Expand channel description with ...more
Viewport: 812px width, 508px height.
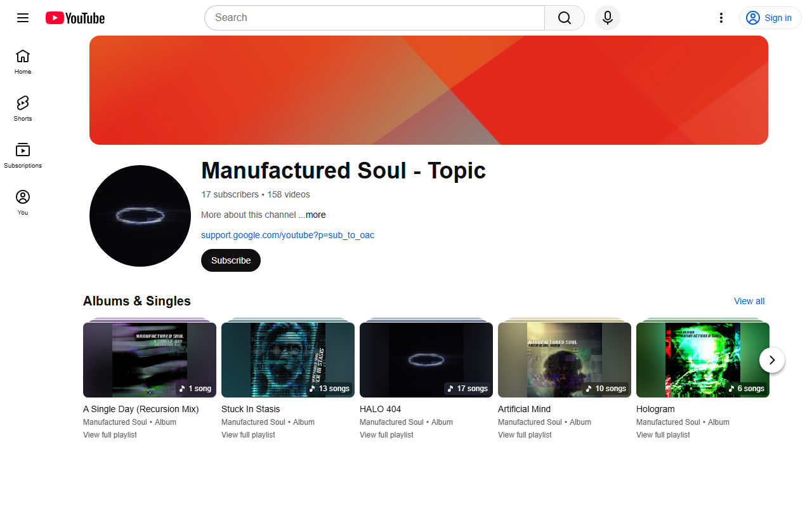point(312,215)
